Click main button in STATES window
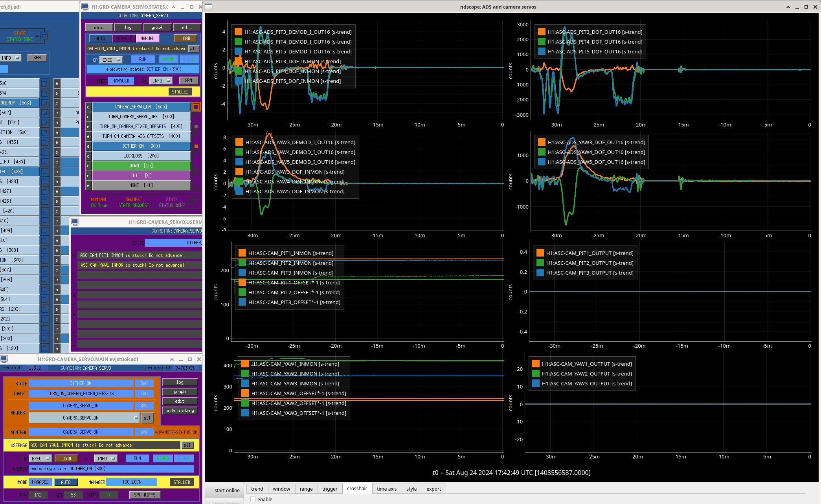821x504 pixels. pyautogui.click(x=99, y=27)
